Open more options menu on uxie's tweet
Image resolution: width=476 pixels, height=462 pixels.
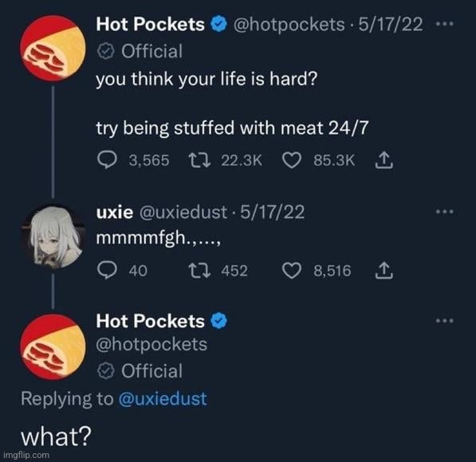point(444,211)
